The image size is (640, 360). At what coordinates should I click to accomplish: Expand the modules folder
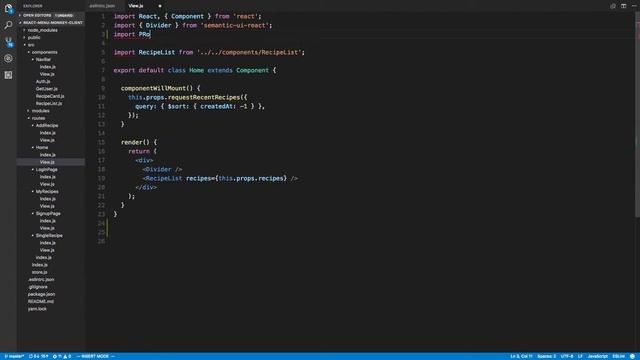40,111
